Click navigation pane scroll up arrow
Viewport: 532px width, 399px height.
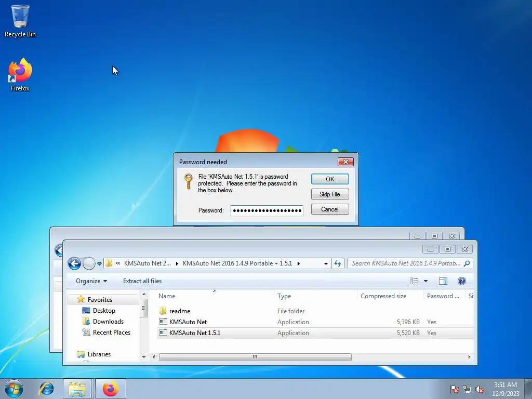(x=144, y=294)
